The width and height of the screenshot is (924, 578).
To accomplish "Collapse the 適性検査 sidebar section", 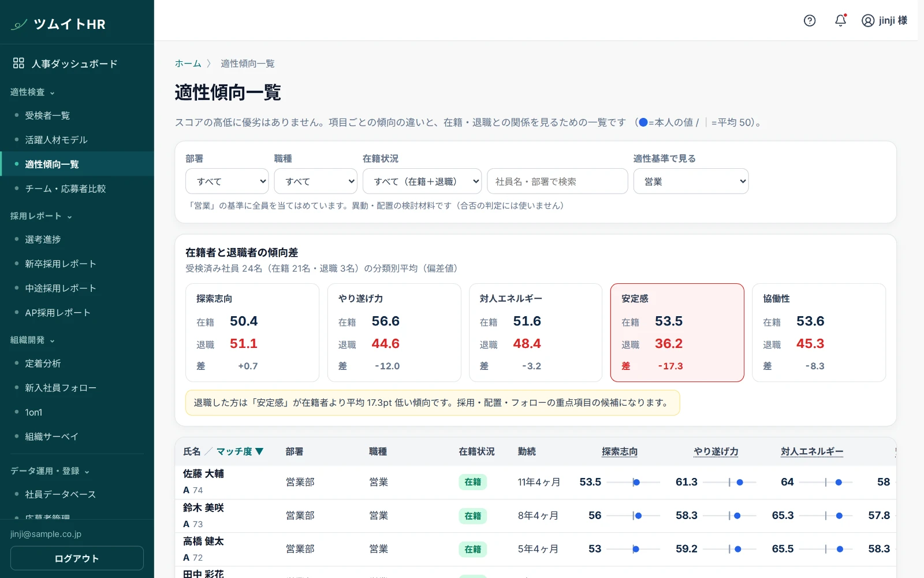I will pos(32,92).
